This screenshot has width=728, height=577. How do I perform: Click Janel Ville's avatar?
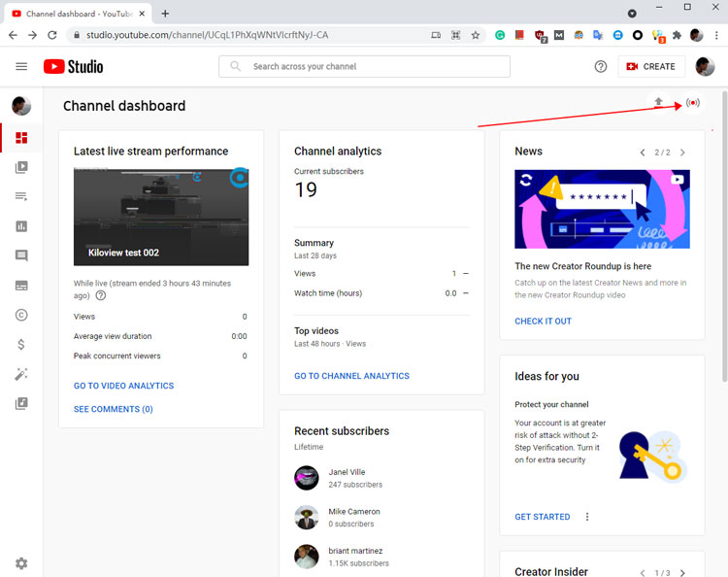click(307, 478)
